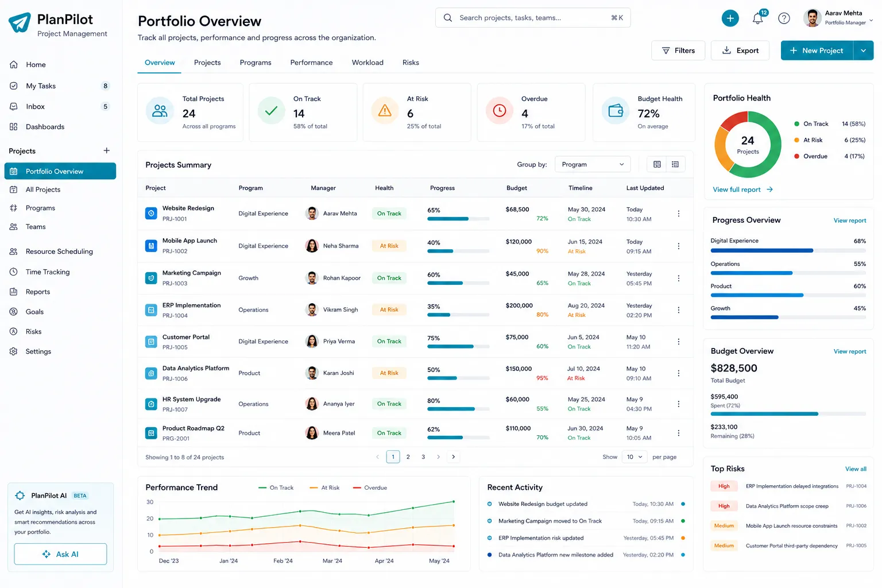Click the Website Redesign project icon
Viewport: 882px width, 588px height.
point(151,213)
